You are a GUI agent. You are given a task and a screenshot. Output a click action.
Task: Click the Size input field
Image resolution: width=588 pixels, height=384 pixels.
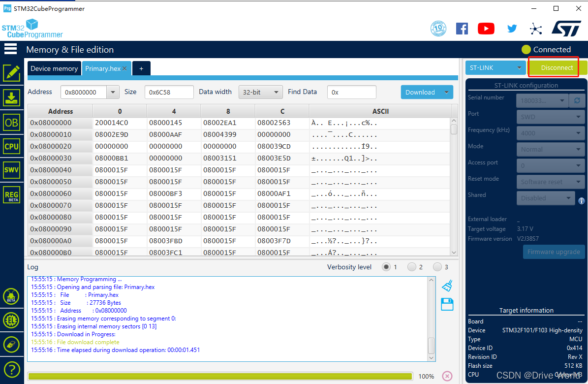click(169, 92)
